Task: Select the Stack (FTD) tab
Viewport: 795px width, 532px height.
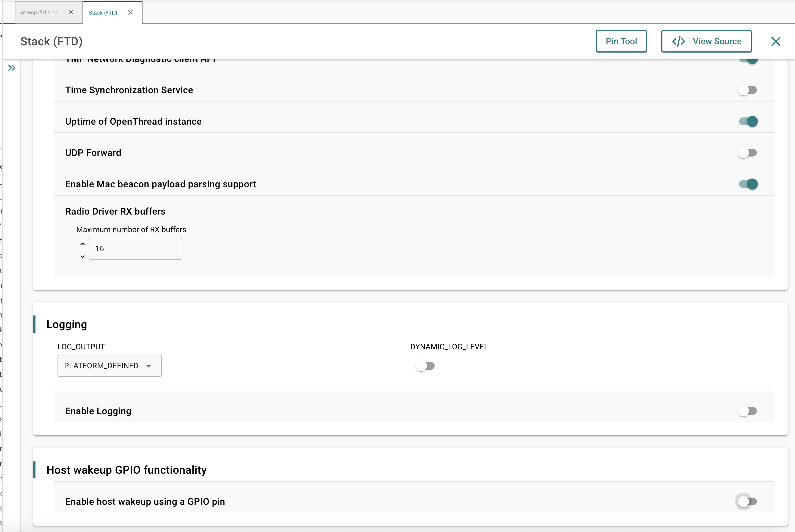Action: [x=103, y=12]
